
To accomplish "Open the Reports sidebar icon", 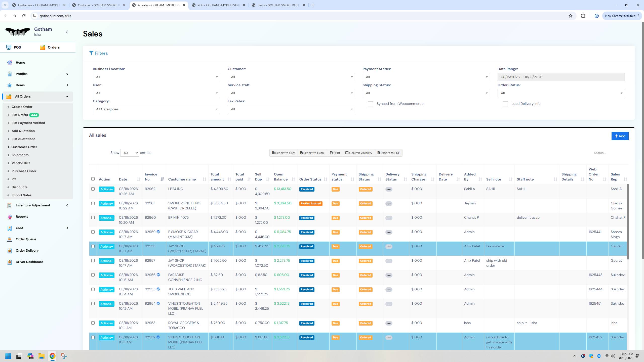I will pyautogui.click(x=10, y=217).
